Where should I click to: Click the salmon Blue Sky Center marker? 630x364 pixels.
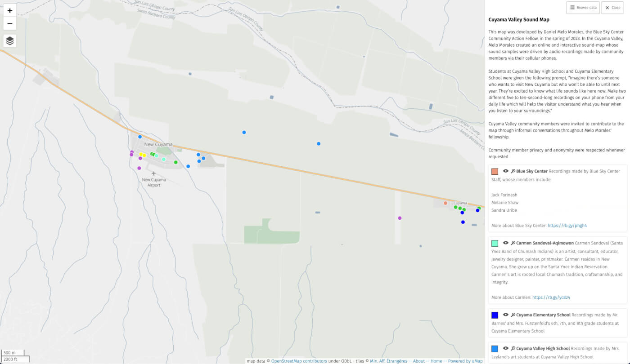click(445, 203)
